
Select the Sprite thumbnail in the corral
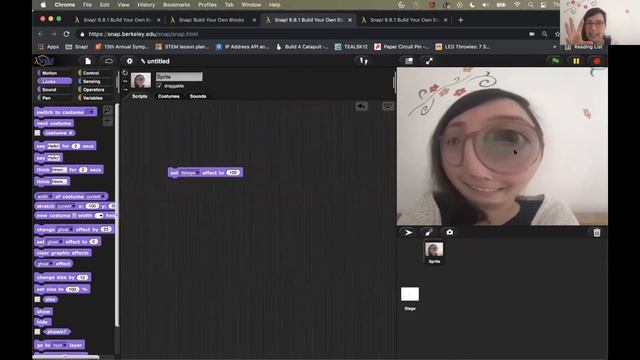434,252
